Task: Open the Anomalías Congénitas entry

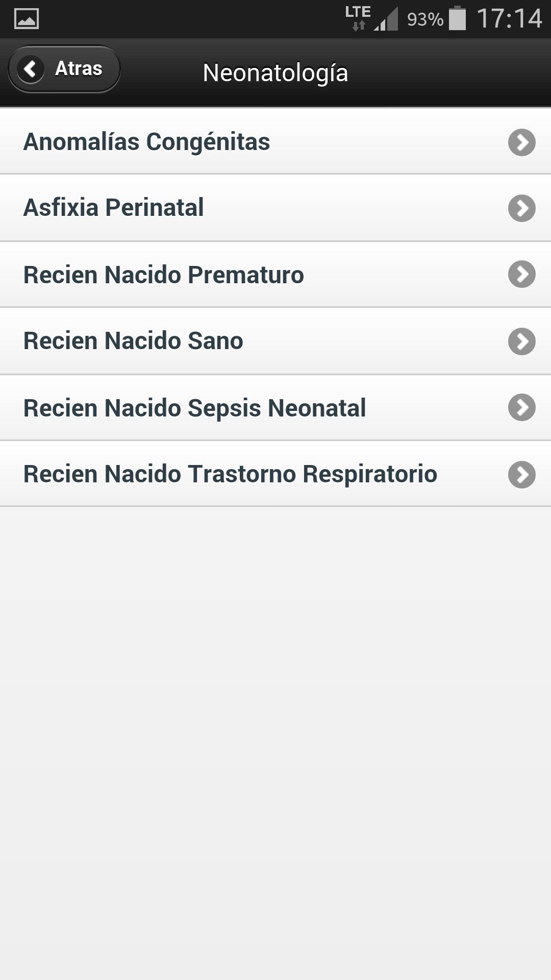Action: [x=146, y=142]
